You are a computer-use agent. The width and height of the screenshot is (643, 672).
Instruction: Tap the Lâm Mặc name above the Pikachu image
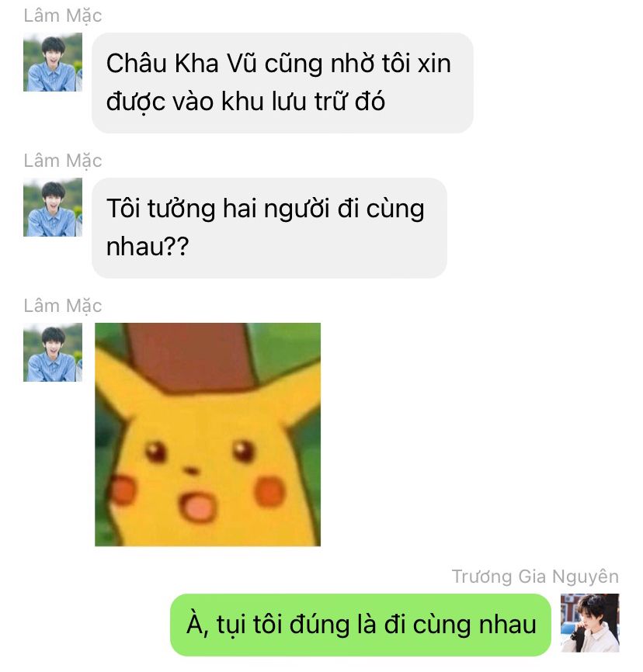pos(63,306)
